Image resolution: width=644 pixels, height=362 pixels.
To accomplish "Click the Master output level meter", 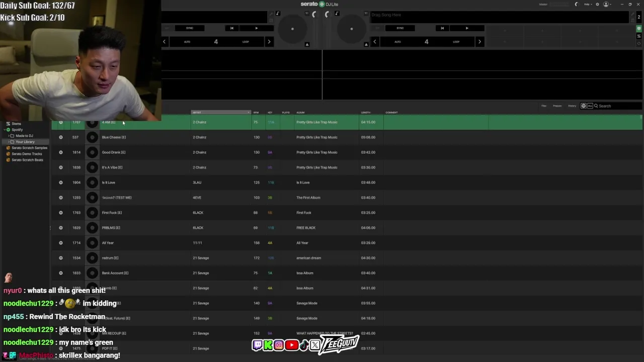I will coord(558,4).
